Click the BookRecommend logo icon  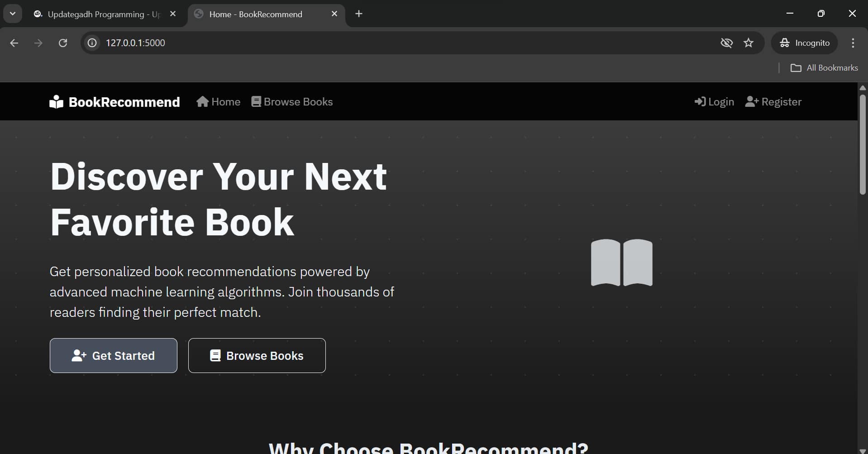56,102
